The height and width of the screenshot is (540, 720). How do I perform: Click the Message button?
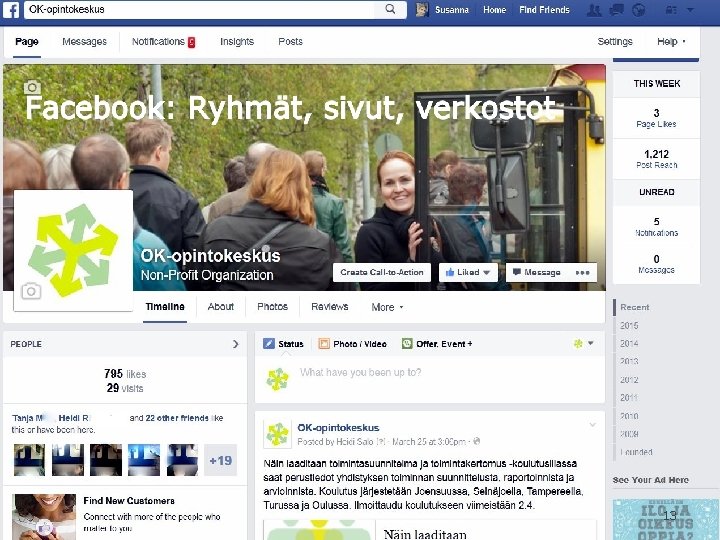[x=537, y=272]
